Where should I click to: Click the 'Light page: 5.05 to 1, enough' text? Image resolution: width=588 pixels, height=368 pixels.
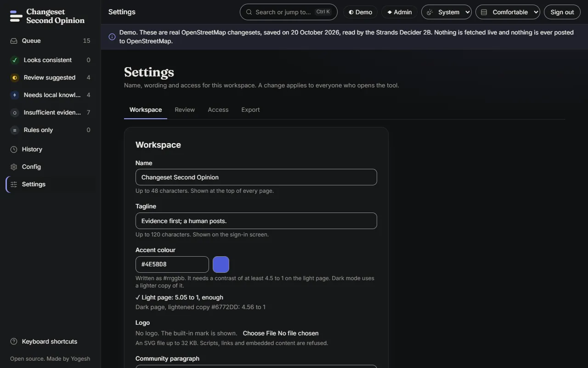click(179, 298)
